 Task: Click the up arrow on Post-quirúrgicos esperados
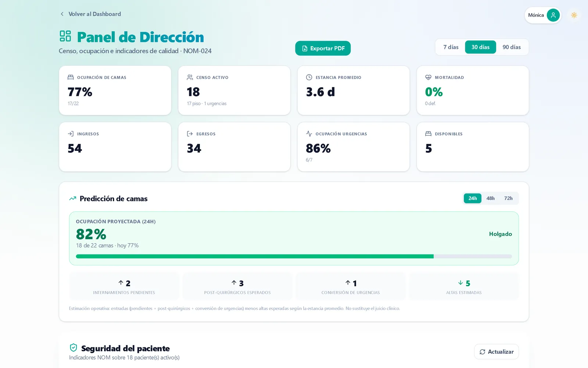[234, 283]
